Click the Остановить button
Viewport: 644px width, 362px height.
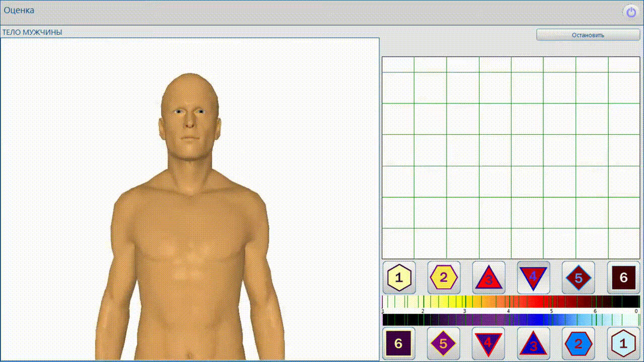588,35
